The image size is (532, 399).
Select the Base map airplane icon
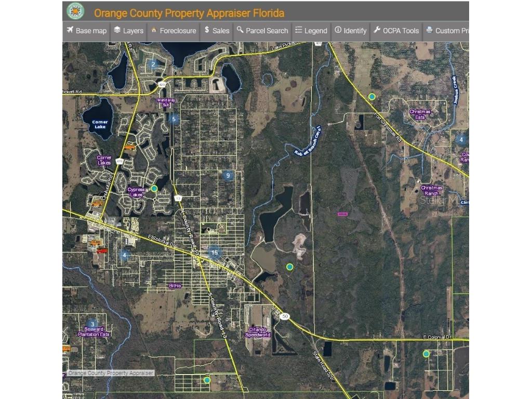[x=71, y=31]
